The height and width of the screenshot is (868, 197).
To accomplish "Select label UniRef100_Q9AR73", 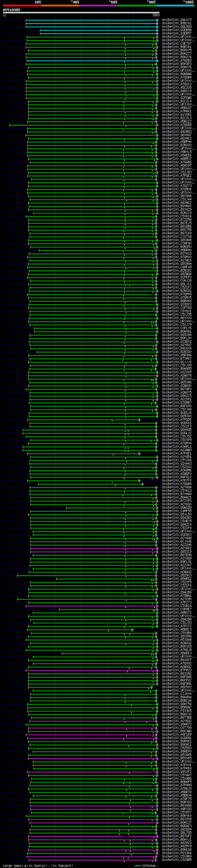I will [x=176, y=724].
